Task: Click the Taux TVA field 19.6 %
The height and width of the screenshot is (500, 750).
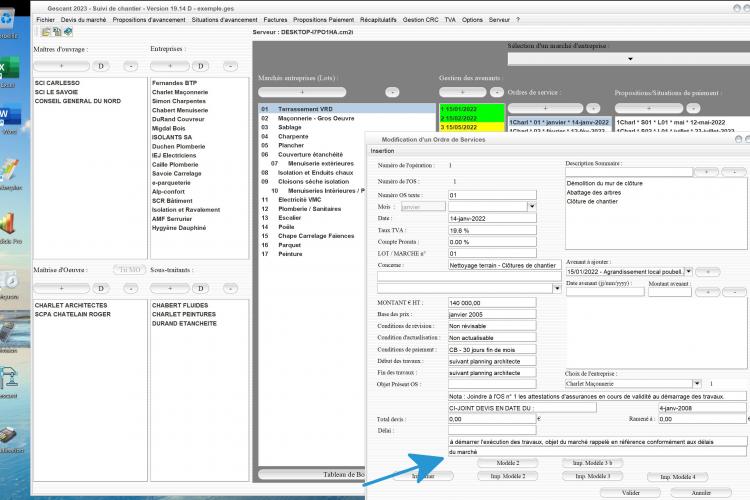Action: click(x=492, y=230)
